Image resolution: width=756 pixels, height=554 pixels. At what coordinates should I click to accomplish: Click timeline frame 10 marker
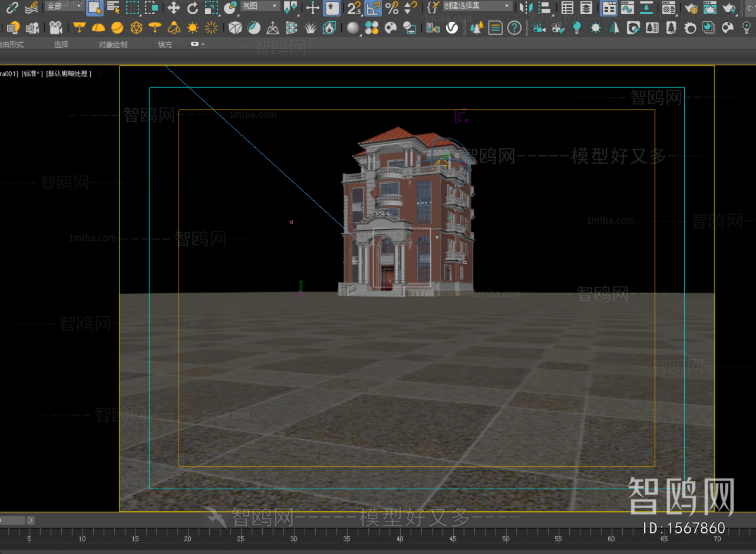pos(82,539)
